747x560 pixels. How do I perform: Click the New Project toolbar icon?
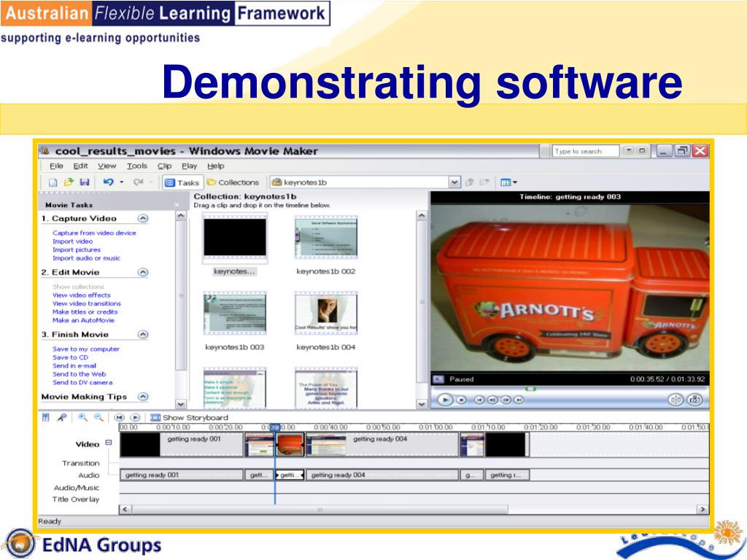(x=53, y=182)
